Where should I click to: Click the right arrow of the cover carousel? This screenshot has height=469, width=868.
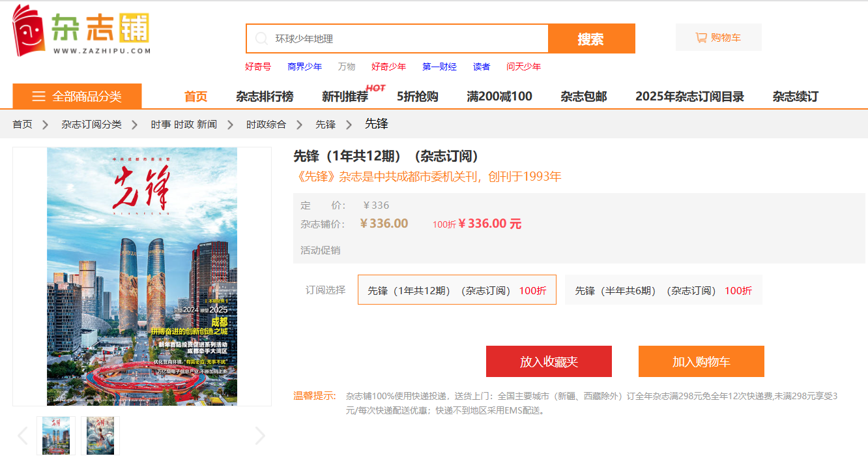[260, 436]
